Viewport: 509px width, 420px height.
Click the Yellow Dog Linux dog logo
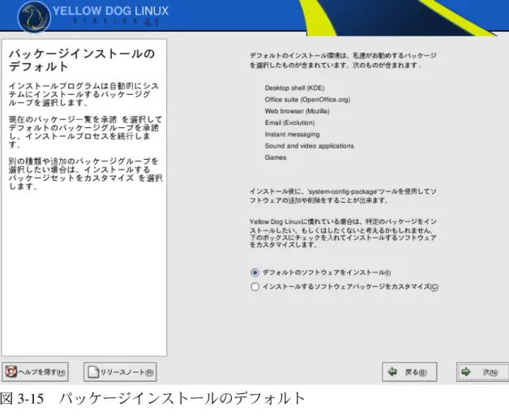pos(34,16)
